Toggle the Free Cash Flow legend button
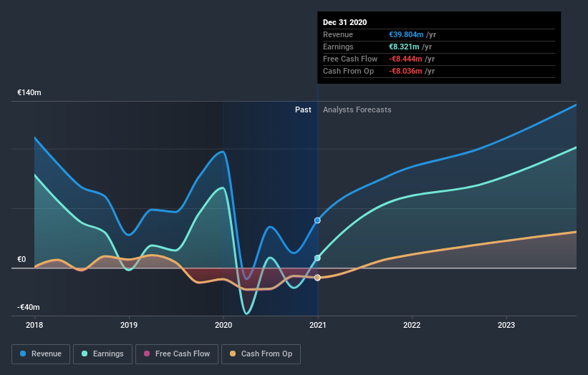The height and width of the screenshot is (375, 588). pyautogui.click(x=177, y=354)
